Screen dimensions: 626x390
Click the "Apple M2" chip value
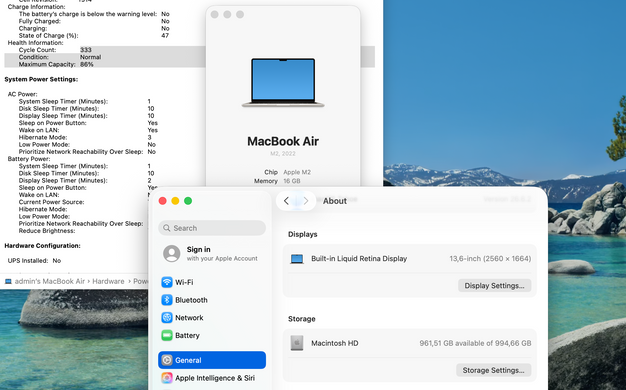[x=297, y=172]
